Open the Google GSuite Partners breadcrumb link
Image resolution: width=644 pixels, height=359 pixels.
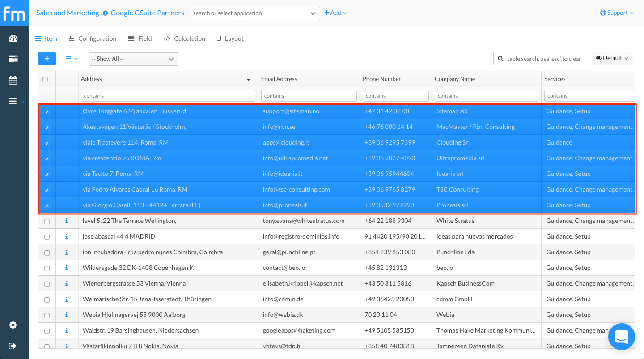pyautogui.click(x=148, y=13)
